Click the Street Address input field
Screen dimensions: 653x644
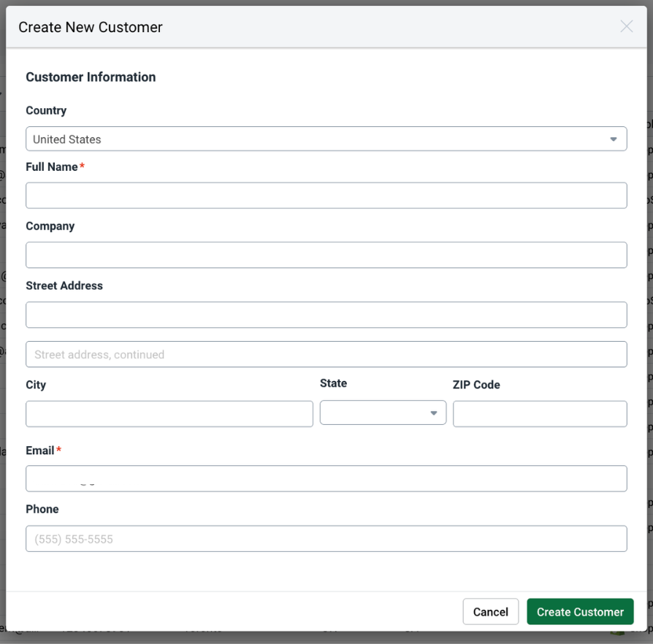(x=326, y=314)
